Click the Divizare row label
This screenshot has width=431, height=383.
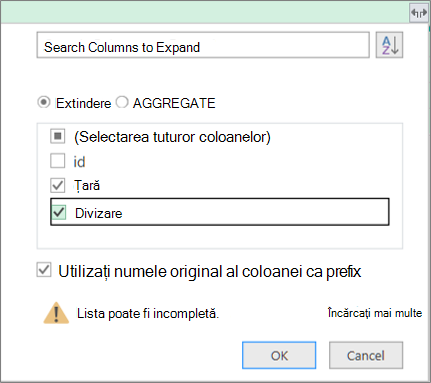point(99,213)
